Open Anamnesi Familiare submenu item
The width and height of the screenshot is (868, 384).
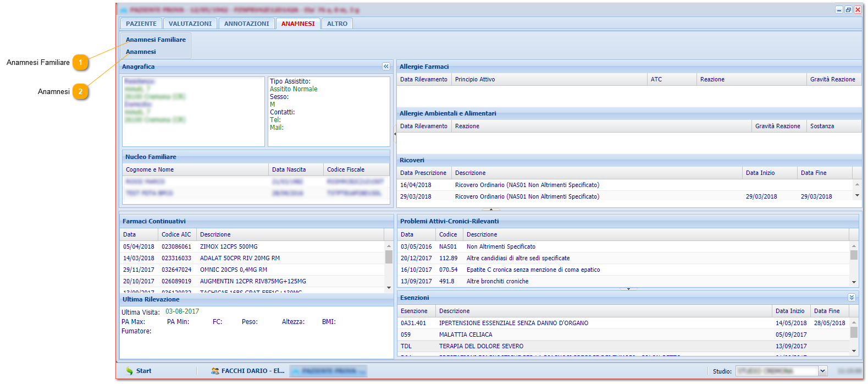point(156,40)
